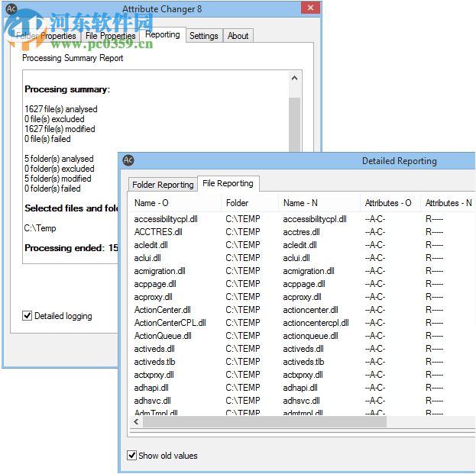The width and height of the screenshot is (476, 474).
Task: Uncheck the Show old values checkbox
Action: (x=131, y=455)
